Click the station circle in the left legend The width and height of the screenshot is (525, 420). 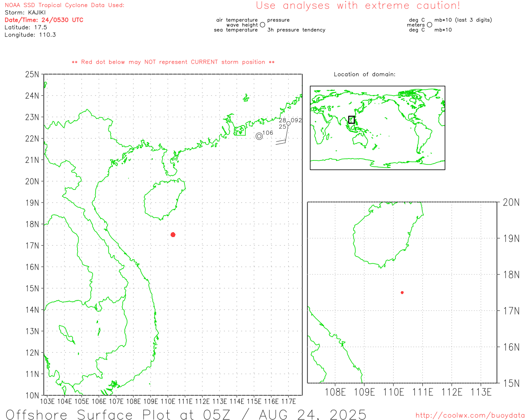pyautogui.click(x=262, y=25)
